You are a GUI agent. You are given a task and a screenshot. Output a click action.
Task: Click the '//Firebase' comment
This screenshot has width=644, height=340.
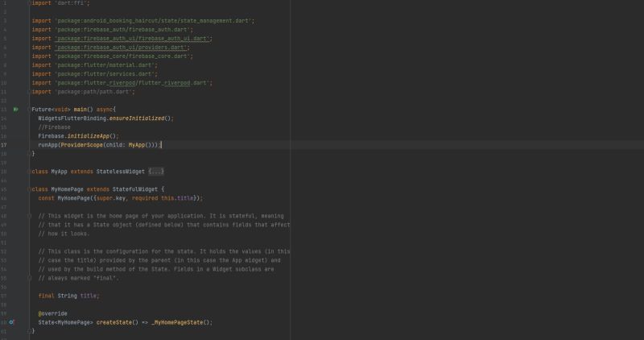click(x=54, y=127)
